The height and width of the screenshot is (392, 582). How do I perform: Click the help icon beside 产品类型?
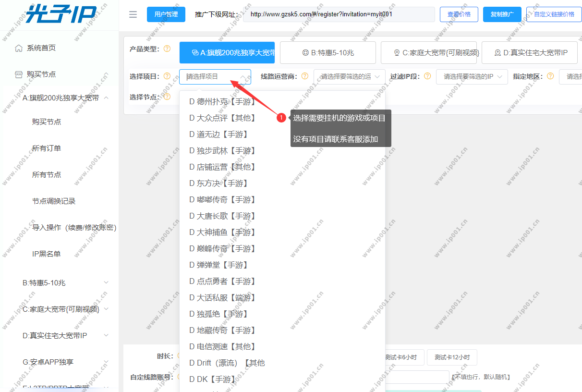point(167,49)
